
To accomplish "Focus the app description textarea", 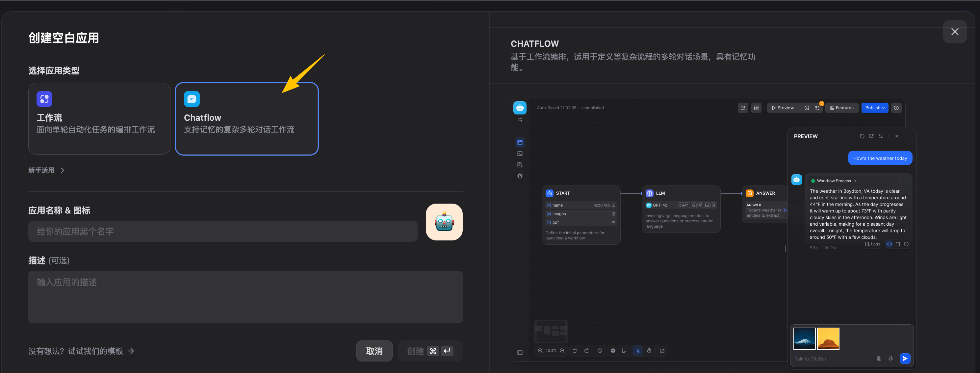I will point(245,297).
